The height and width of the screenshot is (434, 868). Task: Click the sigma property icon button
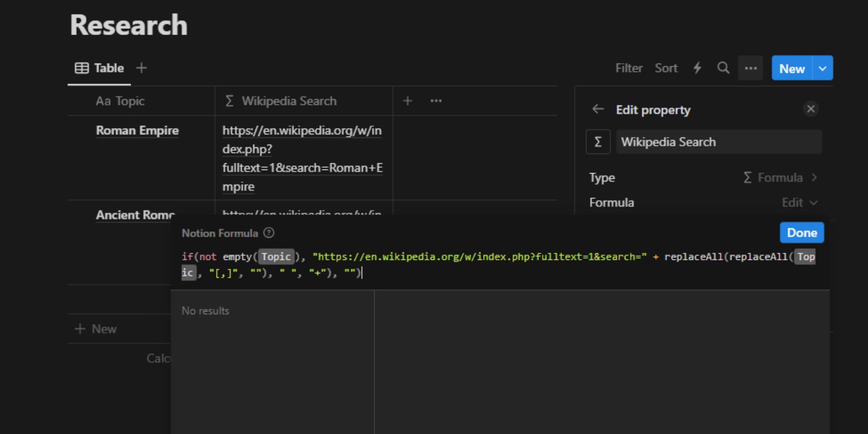coord(598,142)
